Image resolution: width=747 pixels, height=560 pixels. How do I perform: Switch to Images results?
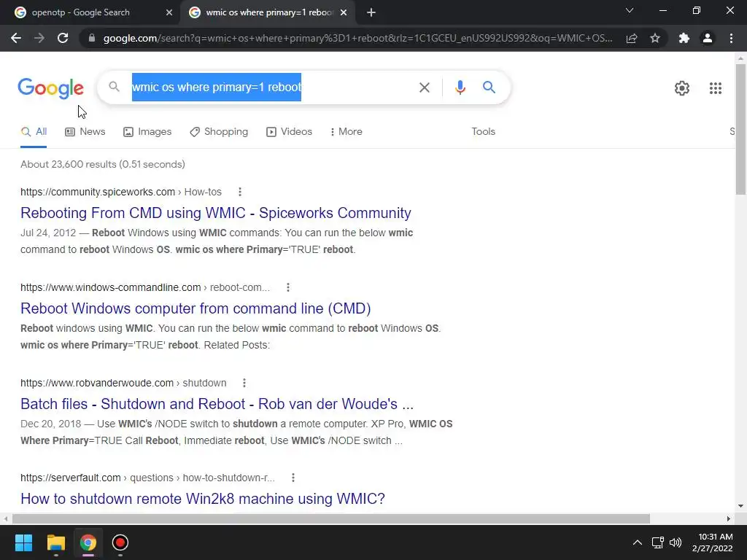pyautogui.click(x=147, y=132)
